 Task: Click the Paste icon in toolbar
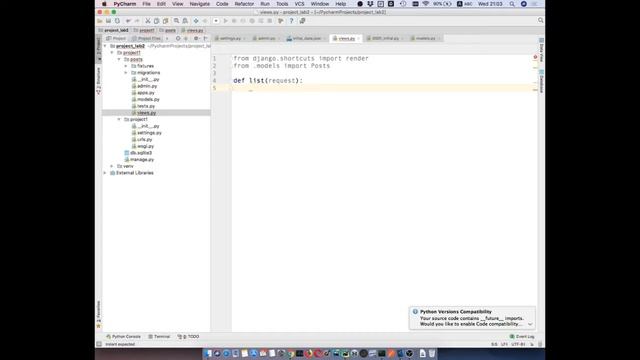(165, 21)
